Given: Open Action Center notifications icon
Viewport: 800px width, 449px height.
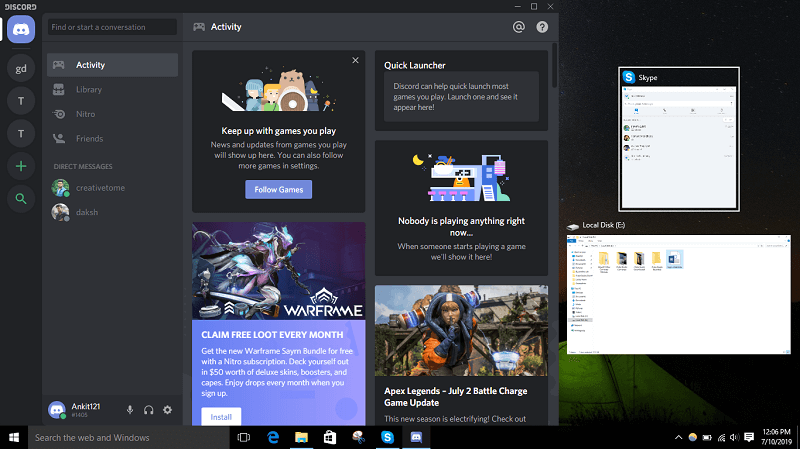Looking at the screenshot, I should click(x=749, y=437).
